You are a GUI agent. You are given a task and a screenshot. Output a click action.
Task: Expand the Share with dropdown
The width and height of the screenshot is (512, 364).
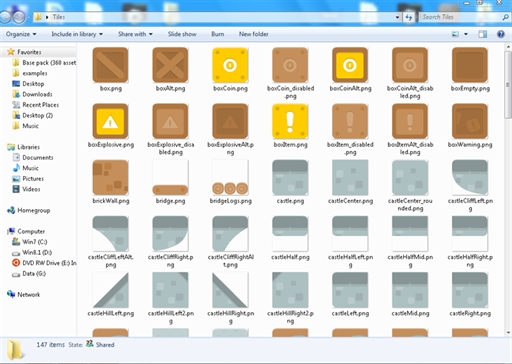click(135, 34)
